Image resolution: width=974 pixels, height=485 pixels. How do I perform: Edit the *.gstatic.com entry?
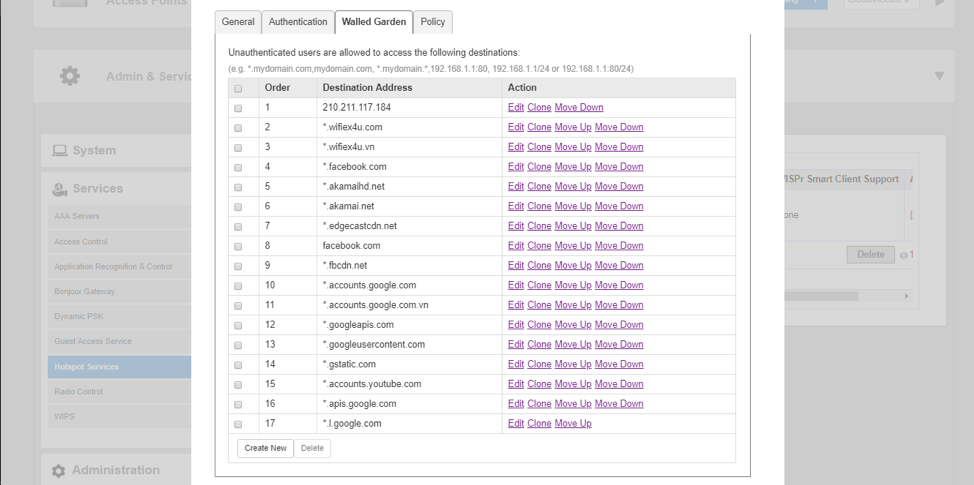(516, 364)
